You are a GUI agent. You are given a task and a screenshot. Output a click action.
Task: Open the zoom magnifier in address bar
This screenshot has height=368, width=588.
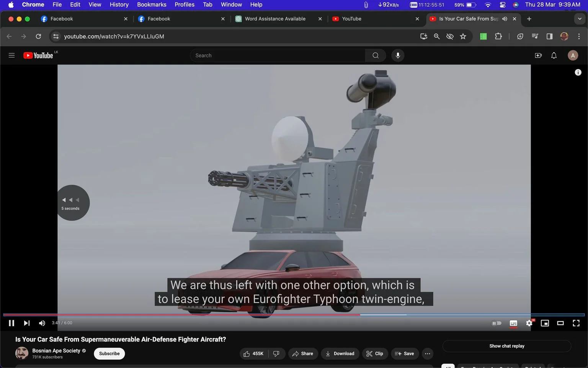point(437,36)
